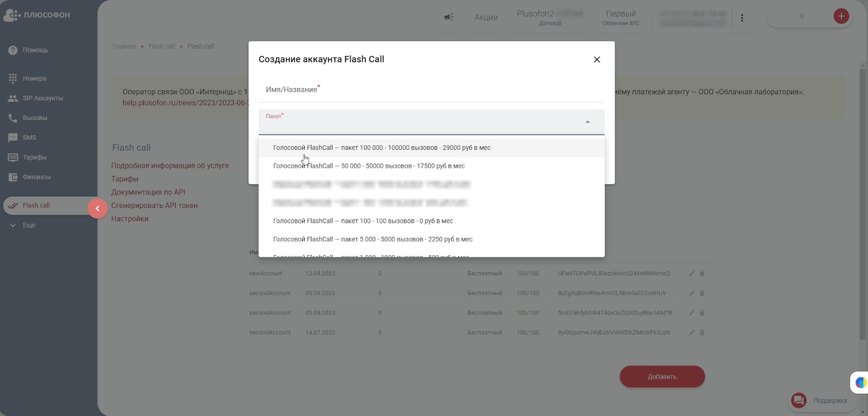The image size is (868, 416).
Task: Click the newAccount name cell
Action: [265, 274]
